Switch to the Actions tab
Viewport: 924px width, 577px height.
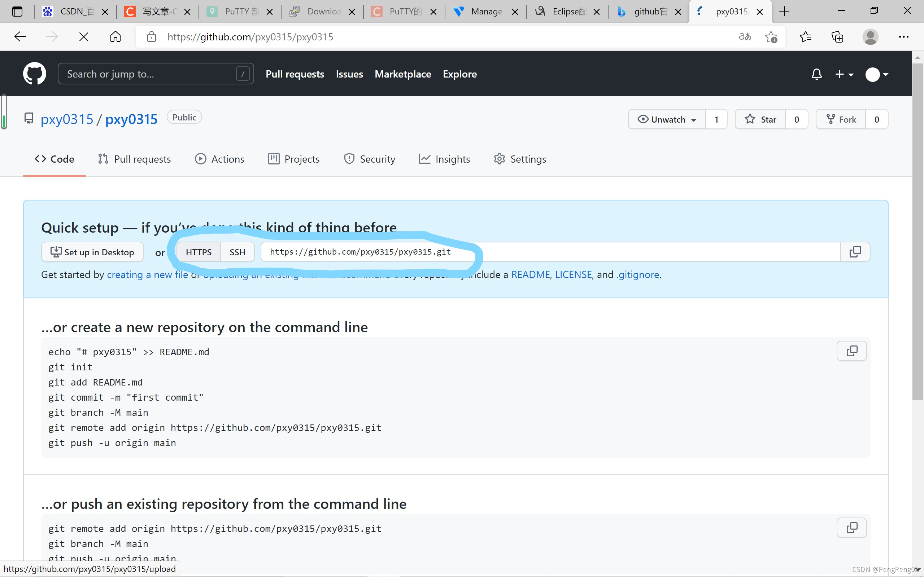point(219,159)
